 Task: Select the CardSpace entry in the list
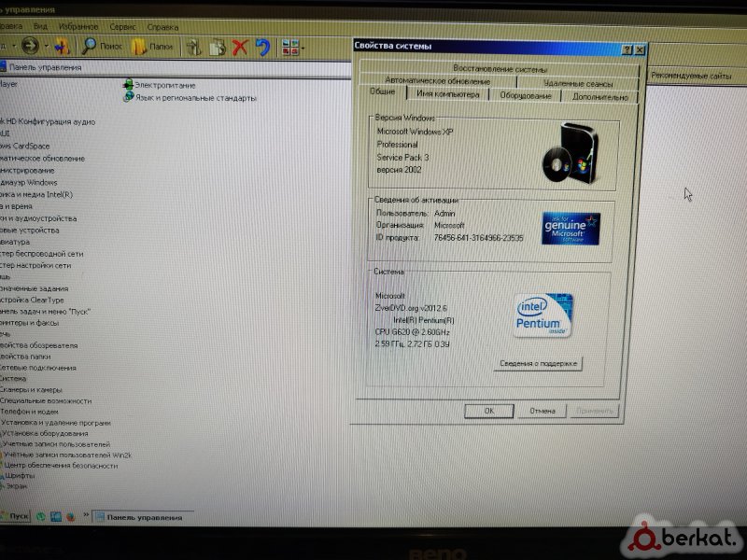[x=25, y=146]
